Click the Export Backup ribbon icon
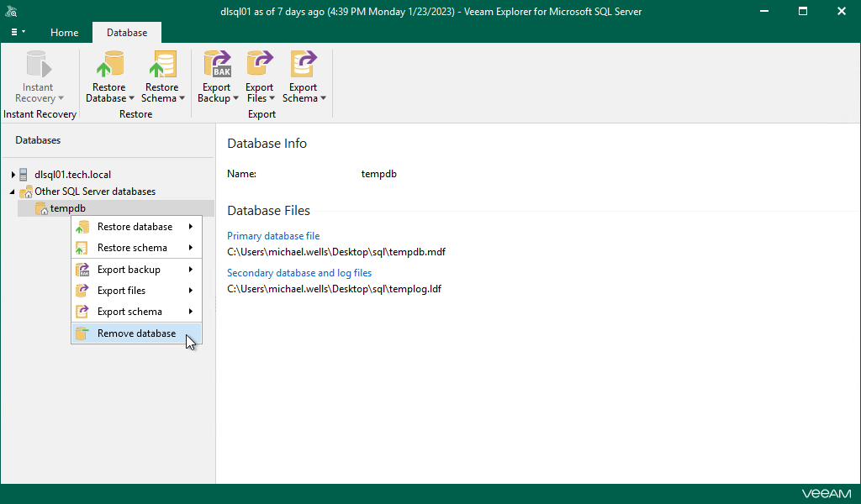Image resolution: width=861 pixels, height=504 pixels. [218, 64]
